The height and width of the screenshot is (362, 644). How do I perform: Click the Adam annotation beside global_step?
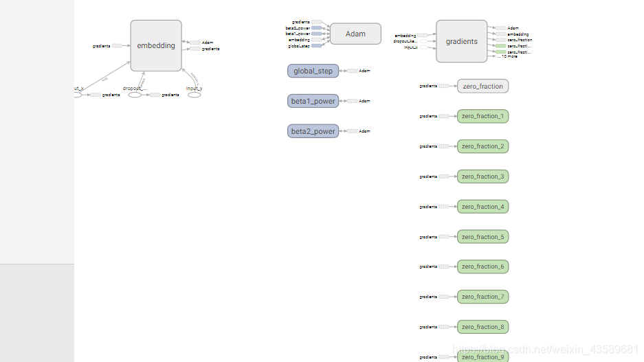point(364,71)
